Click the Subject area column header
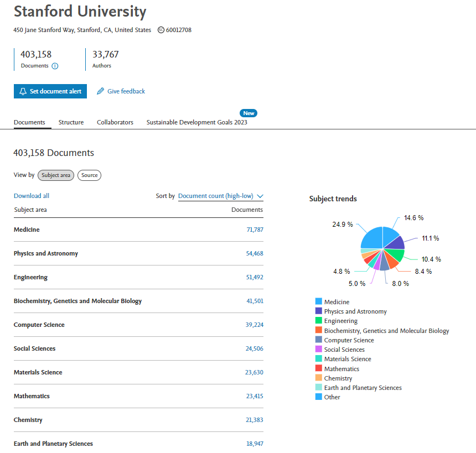The height and width of the screenshot is (453, 476). pos(30,210)
